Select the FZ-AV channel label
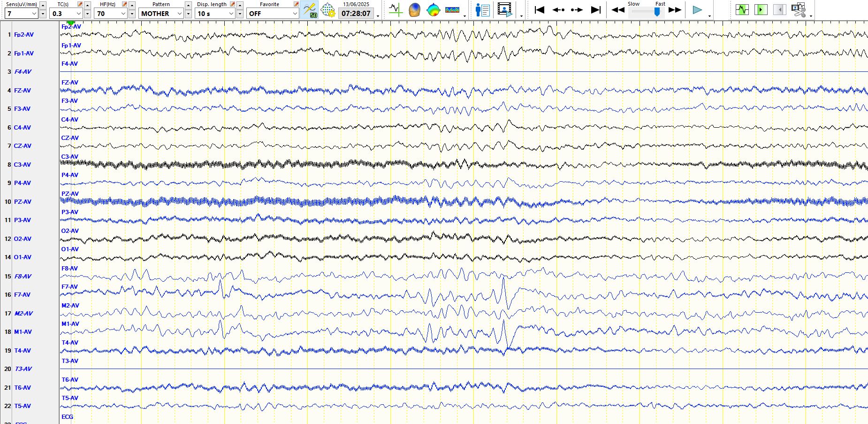 23,91
